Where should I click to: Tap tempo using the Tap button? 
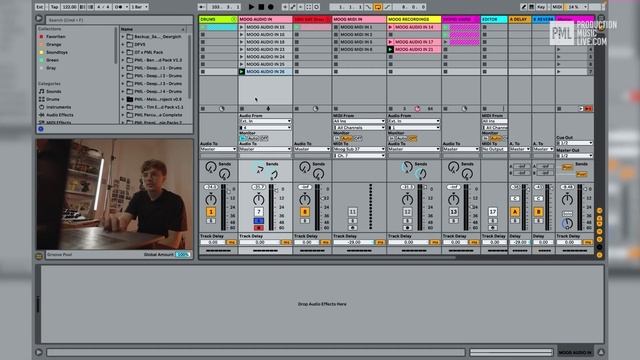click(54, 7)
